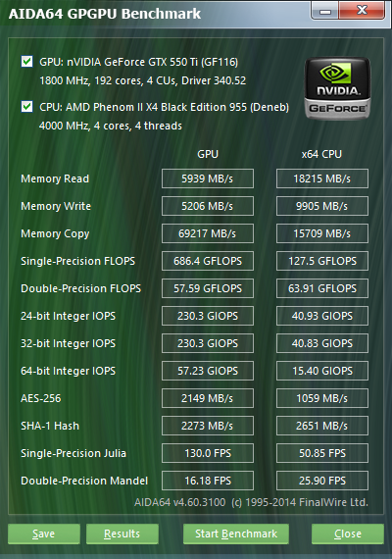
Task: Click the AIDA64 GPGPU Benchmark title bar
Action: pyautogui.click(x=155, y=14)
